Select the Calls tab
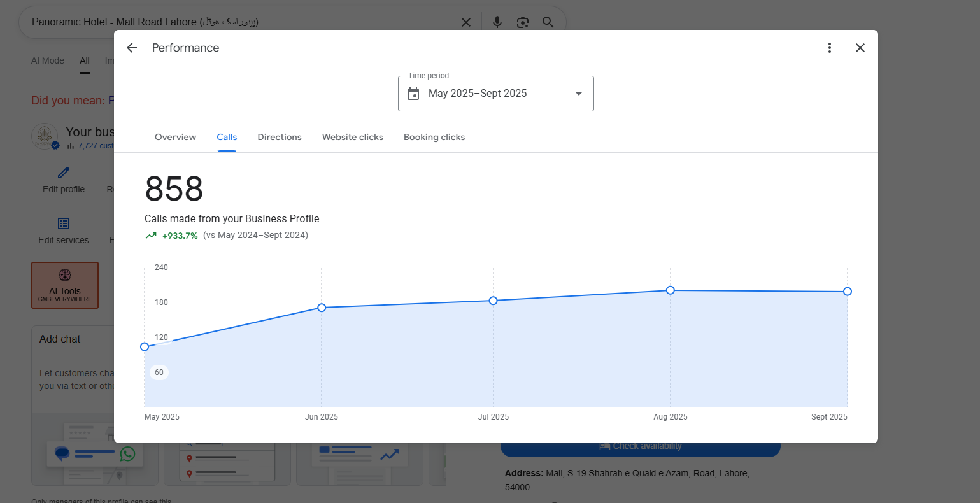Image resolution: width=980 pixels, height=503 pixels. click(x=227, y=137)
